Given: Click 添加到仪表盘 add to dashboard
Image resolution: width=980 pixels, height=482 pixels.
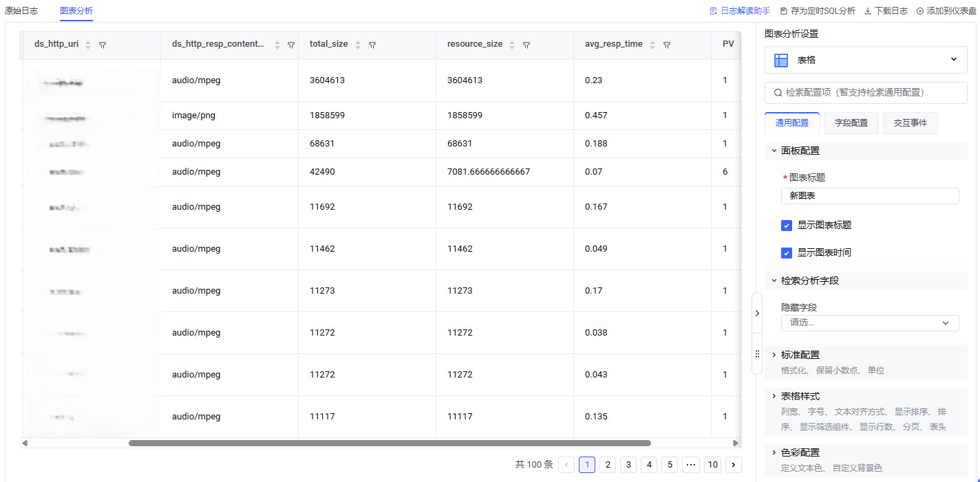Looking at the screenshot, I should 947,11.
